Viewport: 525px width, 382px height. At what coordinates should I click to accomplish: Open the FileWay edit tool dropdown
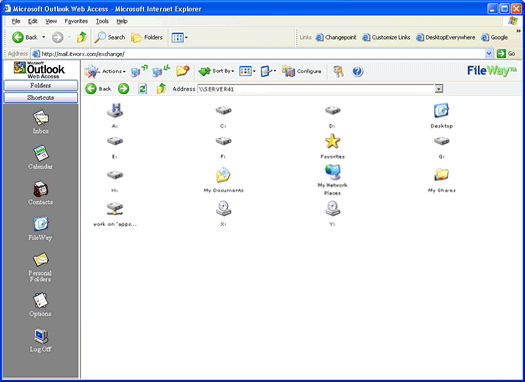point(268,71)
